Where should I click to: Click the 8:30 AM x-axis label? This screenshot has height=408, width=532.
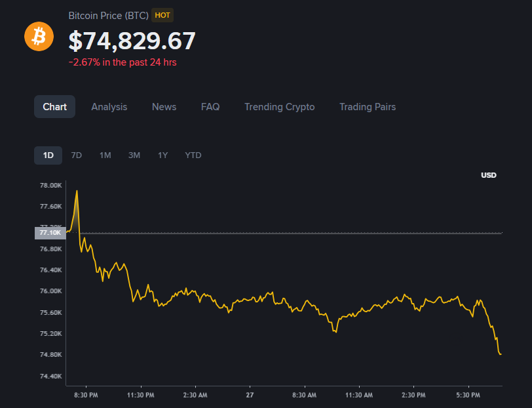pos(305,395)
